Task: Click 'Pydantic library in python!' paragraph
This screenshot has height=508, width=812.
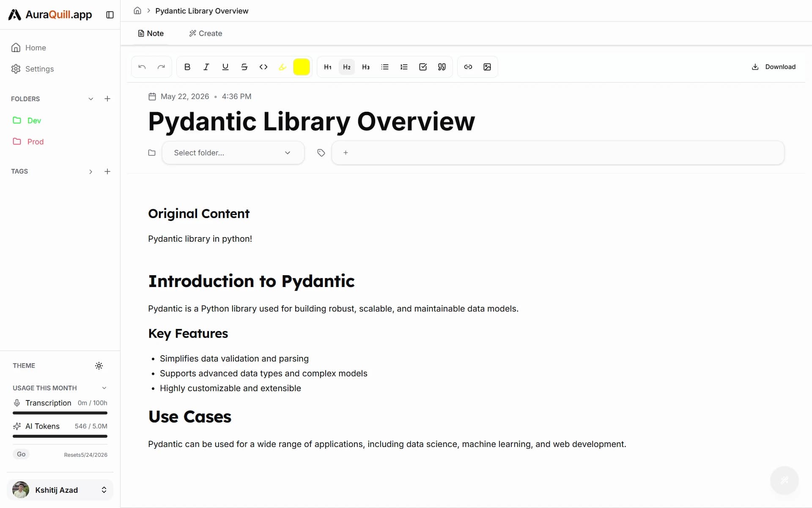Action: point(200,239)
